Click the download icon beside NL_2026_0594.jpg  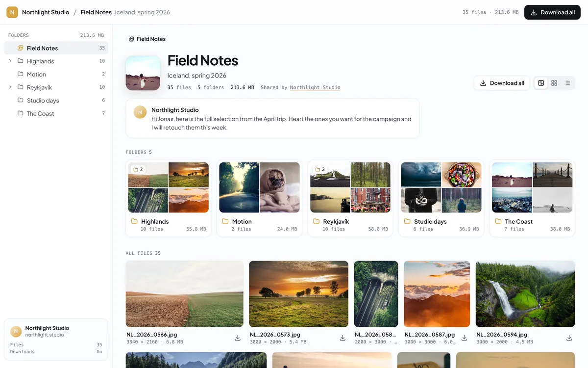point(569,338)
